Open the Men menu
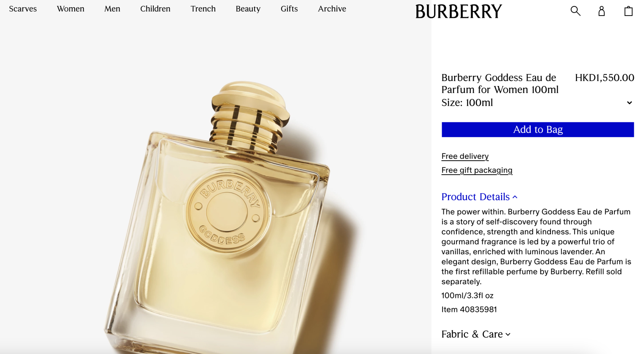644x354 pixels. 112,9
